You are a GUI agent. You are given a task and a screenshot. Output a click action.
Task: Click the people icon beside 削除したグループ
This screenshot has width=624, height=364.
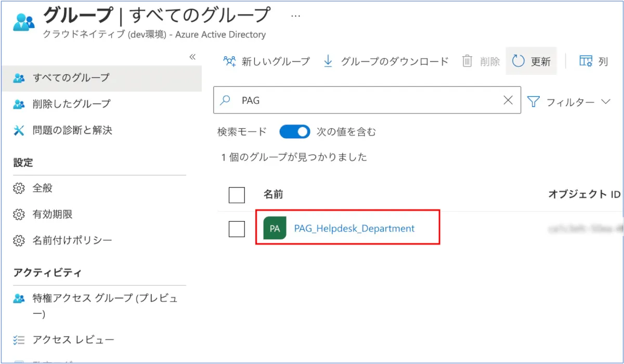point(19,104)
